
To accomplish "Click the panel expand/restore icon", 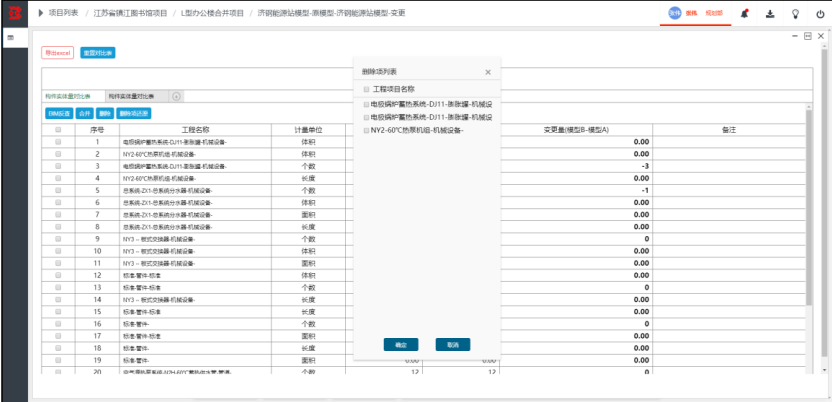I will click(x=808, y=36).
